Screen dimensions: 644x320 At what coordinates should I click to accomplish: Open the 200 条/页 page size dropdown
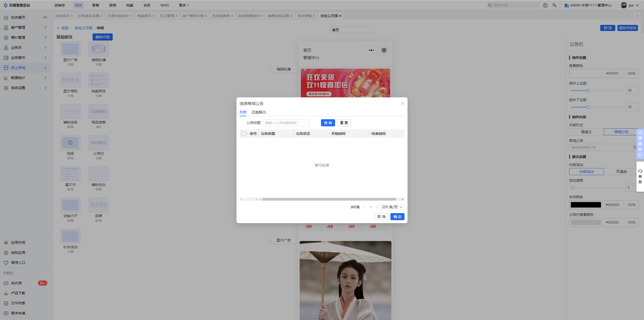click(392, 207)
